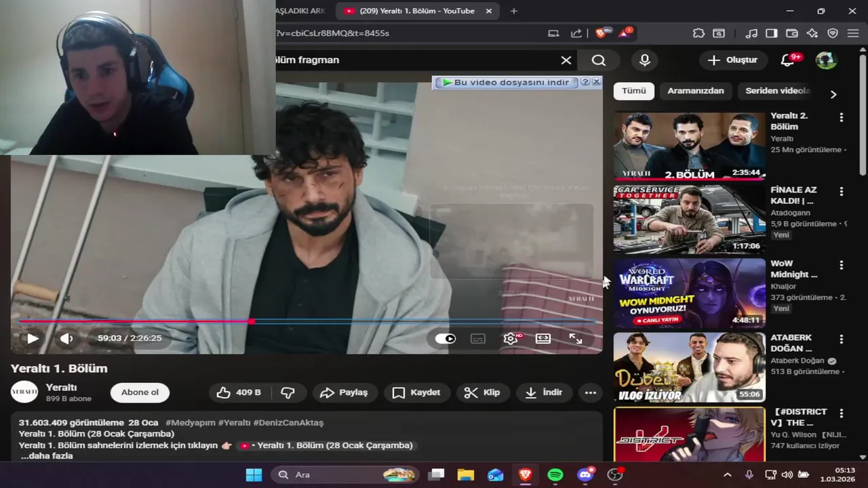Open the #Yeraltı hashtag link

(234, 422)
